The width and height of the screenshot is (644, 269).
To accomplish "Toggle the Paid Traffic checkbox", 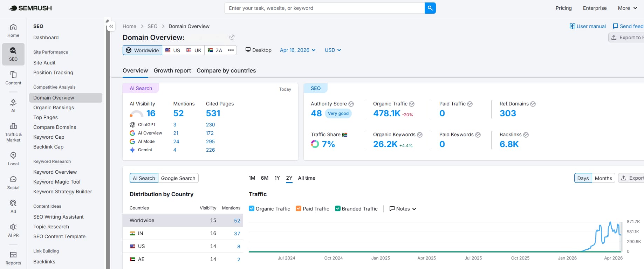I will point(299,208).
